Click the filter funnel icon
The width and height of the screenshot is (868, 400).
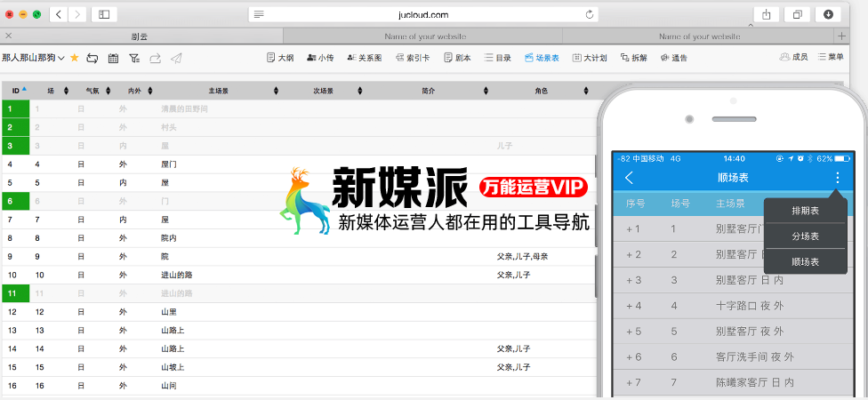click(134, 58)
